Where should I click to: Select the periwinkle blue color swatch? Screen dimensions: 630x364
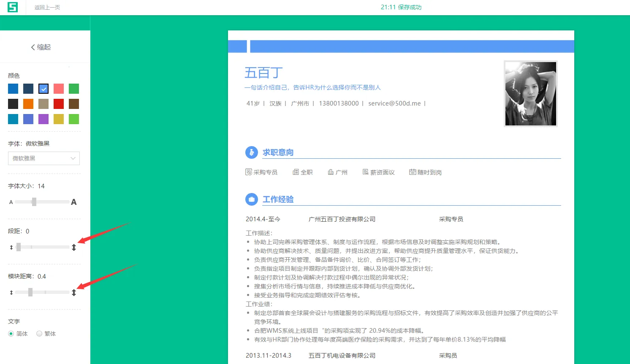point(28,119)
